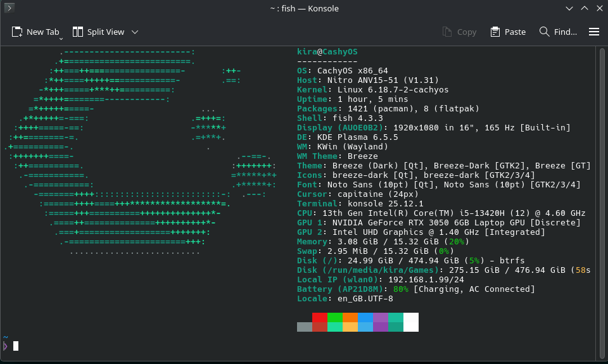The height and width of the screenshot is (364, 608).
Task: Click the "Paste" text label
Action: [515, 32]
